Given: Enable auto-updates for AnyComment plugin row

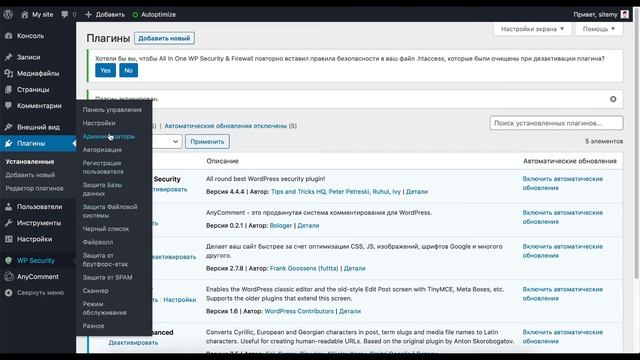Looking at the screenshot, I should pos(562,217).
